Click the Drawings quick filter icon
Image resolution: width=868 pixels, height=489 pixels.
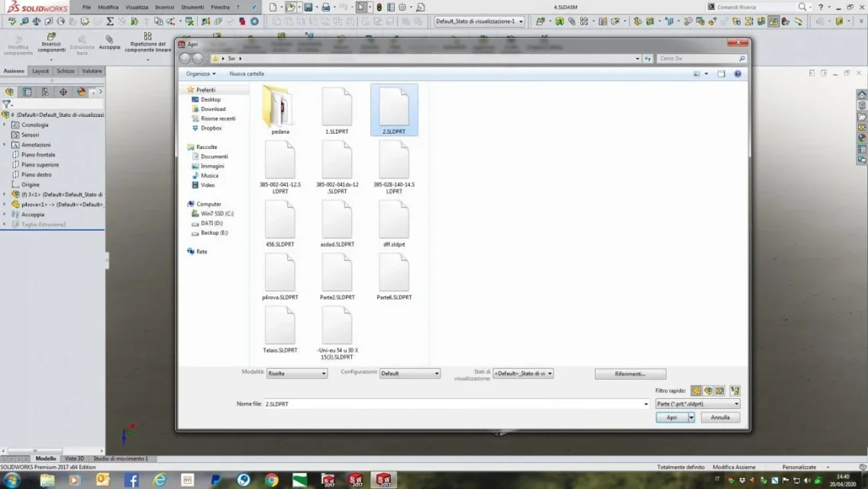click(720, 390)
